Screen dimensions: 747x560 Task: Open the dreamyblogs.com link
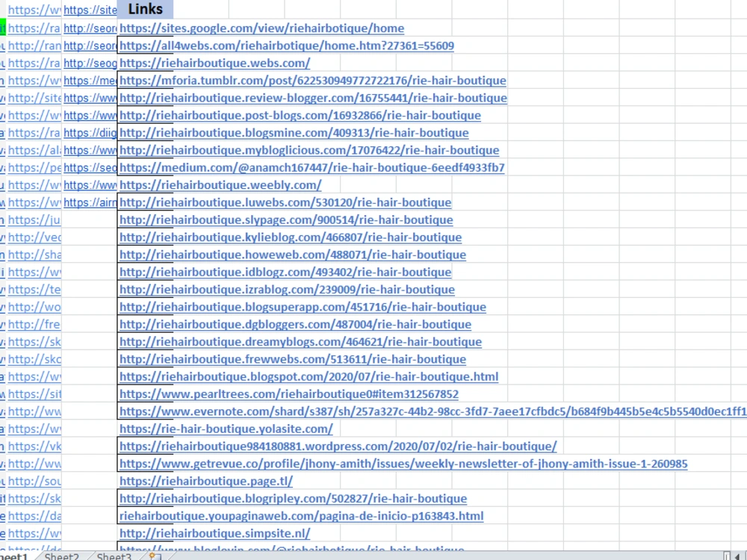(x=300, y=341)
